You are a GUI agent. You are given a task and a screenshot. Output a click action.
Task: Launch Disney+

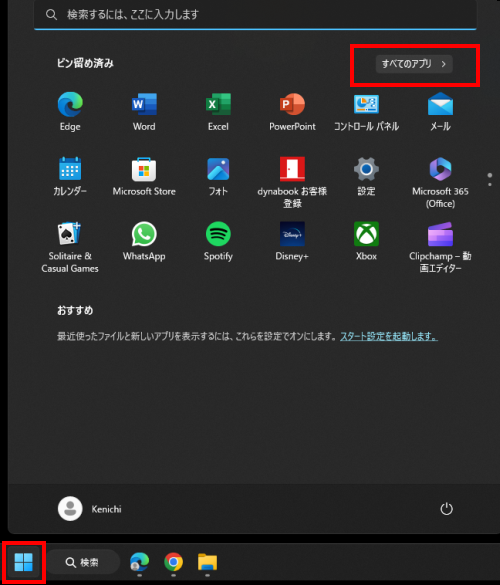292,241
